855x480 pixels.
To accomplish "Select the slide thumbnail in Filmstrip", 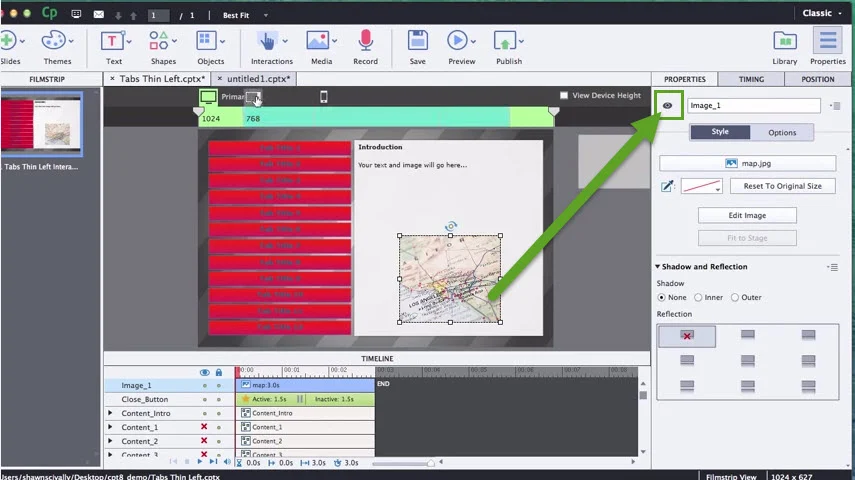I will coord(41,123).
